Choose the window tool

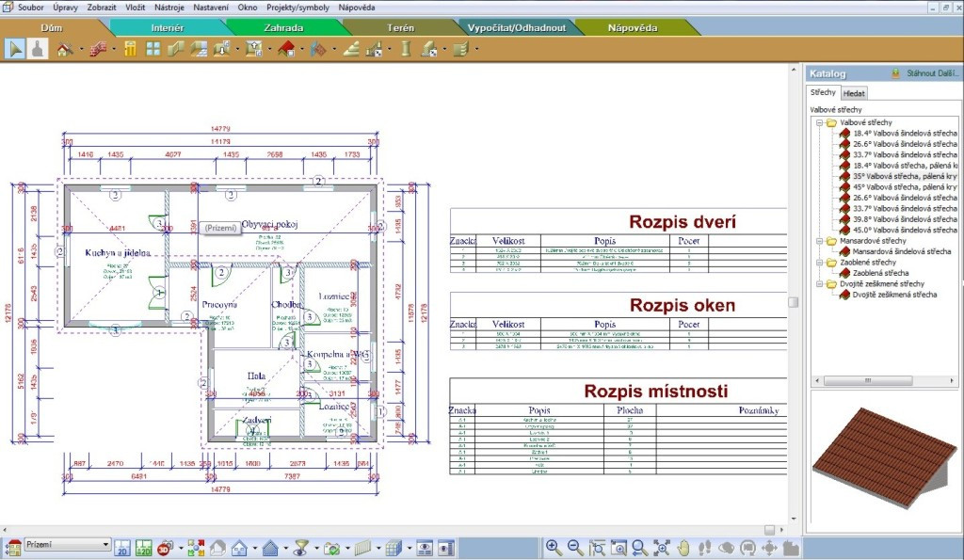(x=153, y=49)
